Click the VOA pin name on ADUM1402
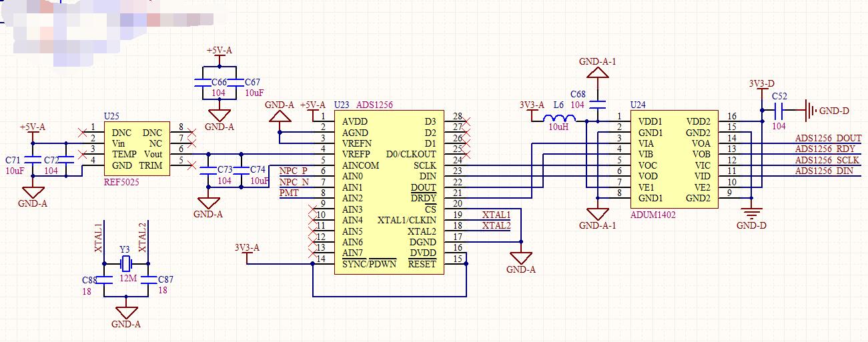Viewport: 868px width, 342px height. [701, 143]
